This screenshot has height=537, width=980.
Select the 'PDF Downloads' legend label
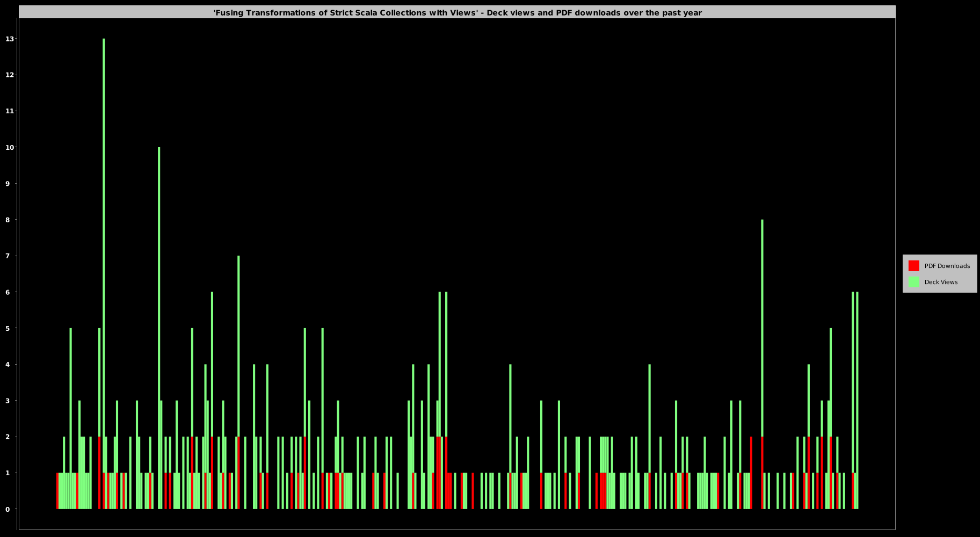(947, 266)
